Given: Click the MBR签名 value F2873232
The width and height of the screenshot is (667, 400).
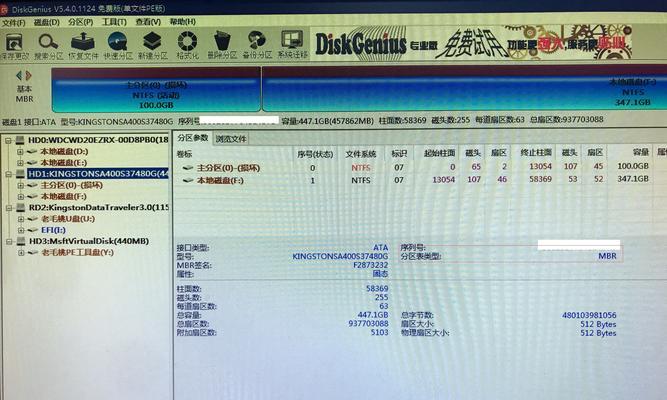Looking at the screenshot, I should [371, 265].
